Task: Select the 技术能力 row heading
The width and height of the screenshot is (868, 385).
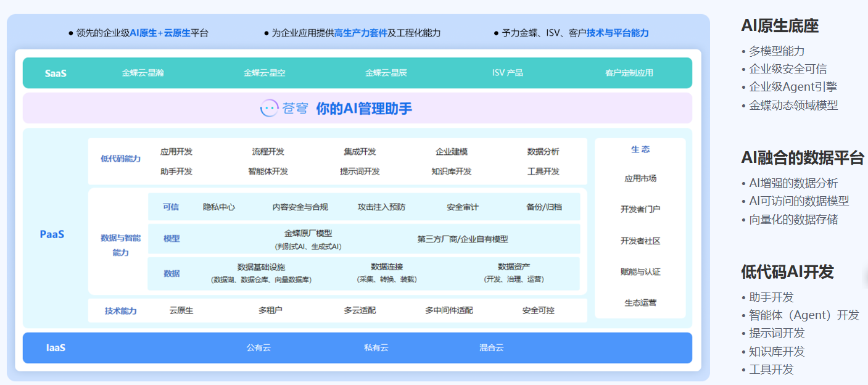Action: pyautogui.click(x=121, y=311)
